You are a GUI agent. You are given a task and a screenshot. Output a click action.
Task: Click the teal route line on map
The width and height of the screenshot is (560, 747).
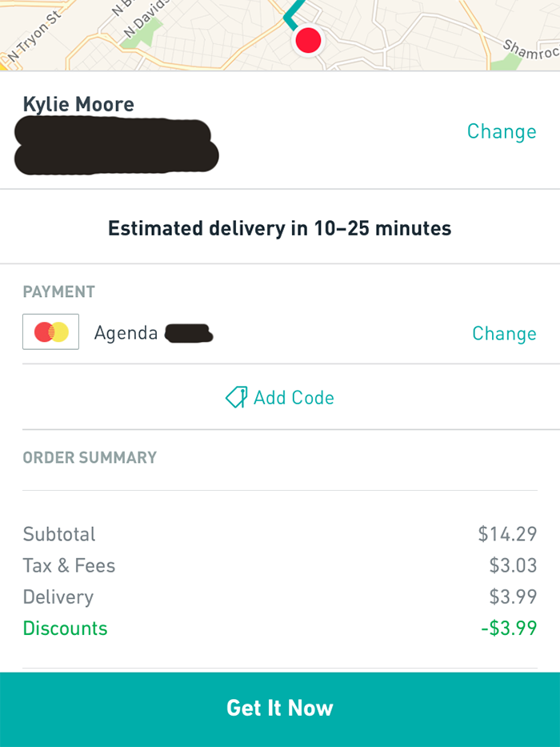294,11
